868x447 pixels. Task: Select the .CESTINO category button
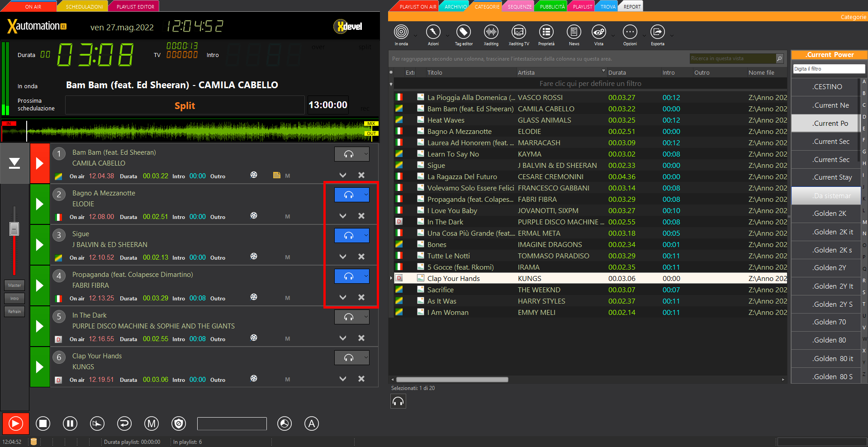tap(825, 87)
